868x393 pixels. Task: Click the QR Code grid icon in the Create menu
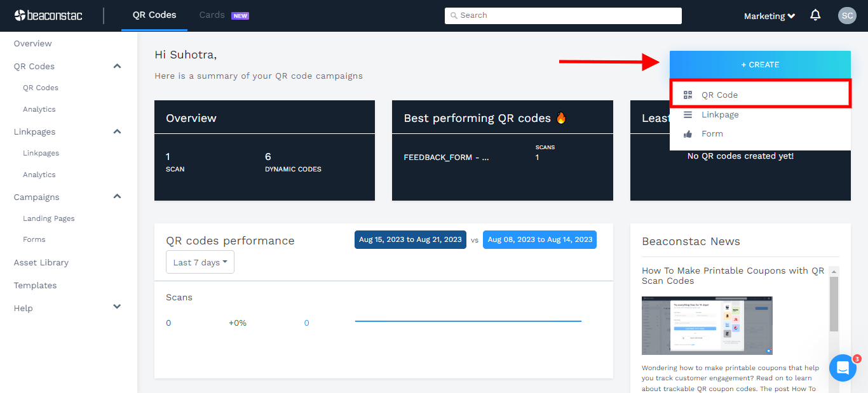(x=688, y=95)
